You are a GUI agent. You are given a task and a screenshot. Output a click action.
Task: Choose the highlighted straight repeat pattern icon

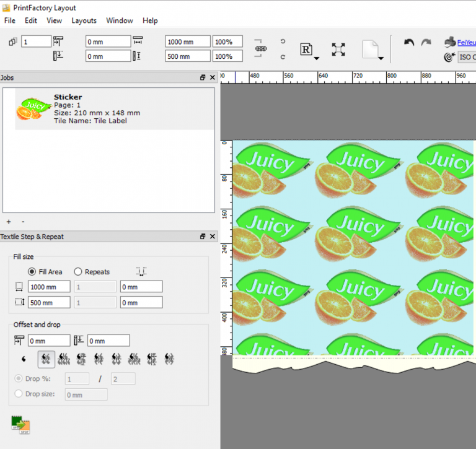[46, 359]
